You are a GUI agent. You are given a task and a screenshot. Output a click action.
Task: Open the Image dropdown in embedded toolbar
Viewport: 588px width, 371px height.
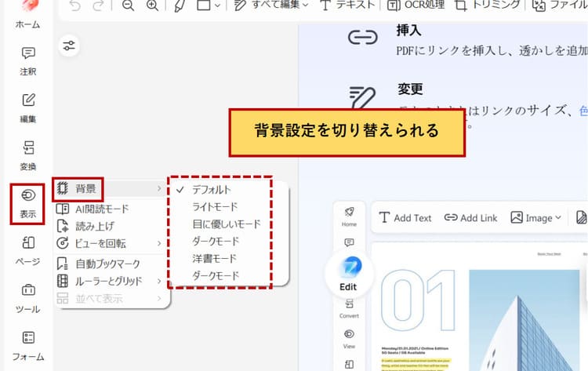536,218
